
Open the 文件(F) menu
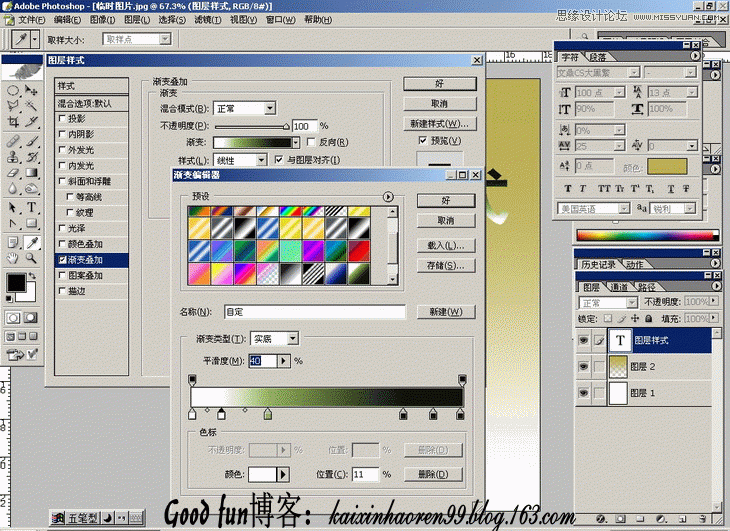31,20
